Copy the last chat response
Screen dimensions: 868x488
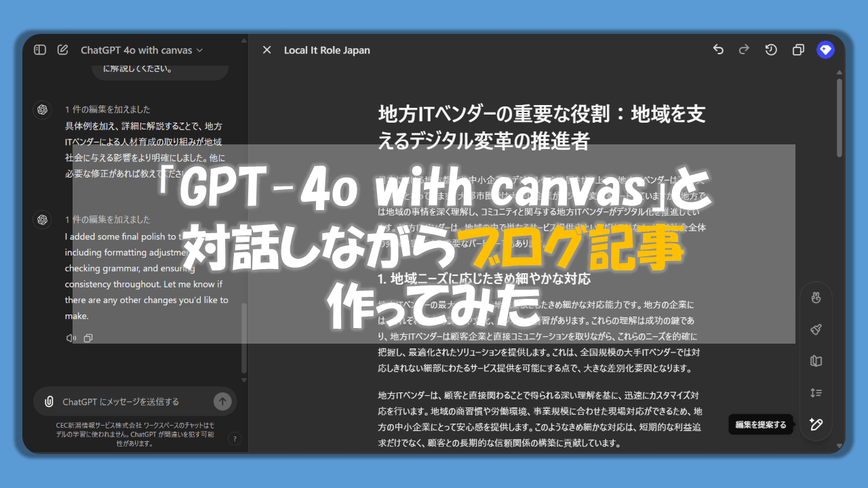[88, 338]
